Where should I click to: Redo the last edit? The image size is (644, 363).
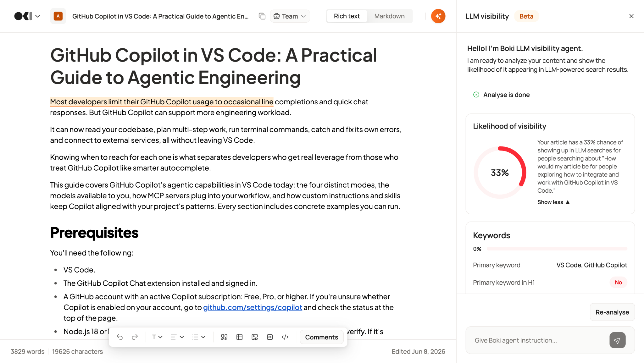[135, 337]
